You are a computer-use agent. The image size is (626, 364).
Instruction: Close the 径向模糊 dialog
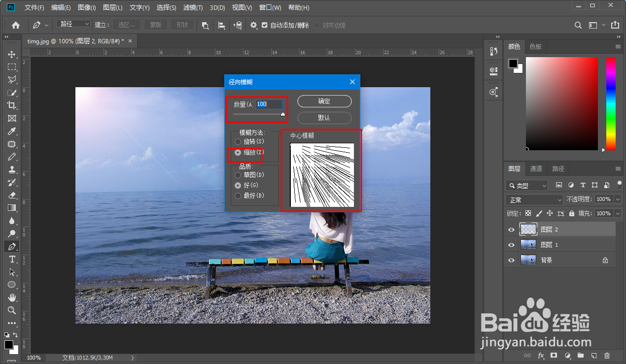coord(352,82)
